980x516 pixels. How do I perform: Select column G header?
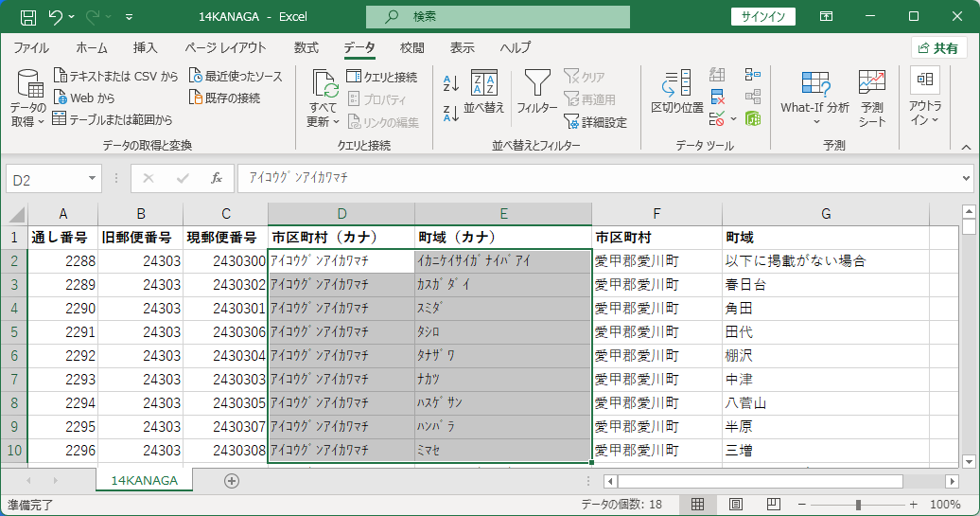(826, 215)
